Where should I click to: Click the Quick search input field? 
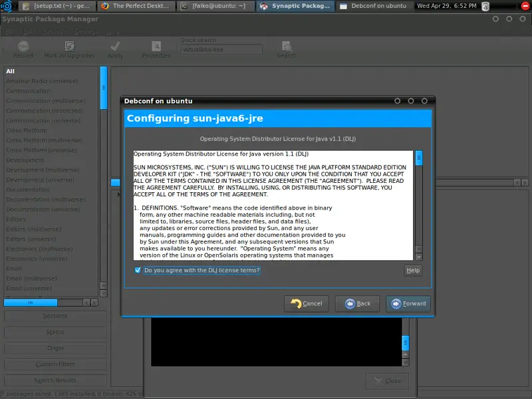coord(221,49)
